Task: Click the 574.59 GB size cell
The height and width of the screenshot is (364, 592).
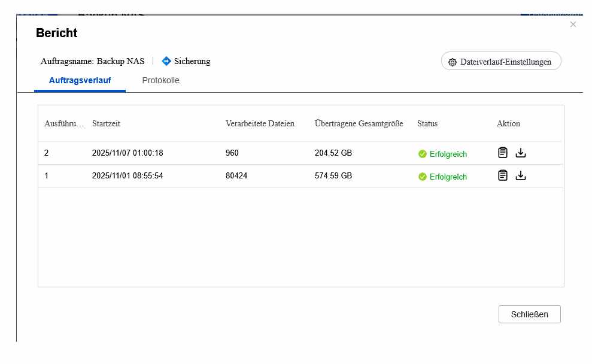Action: click(333, 176)
